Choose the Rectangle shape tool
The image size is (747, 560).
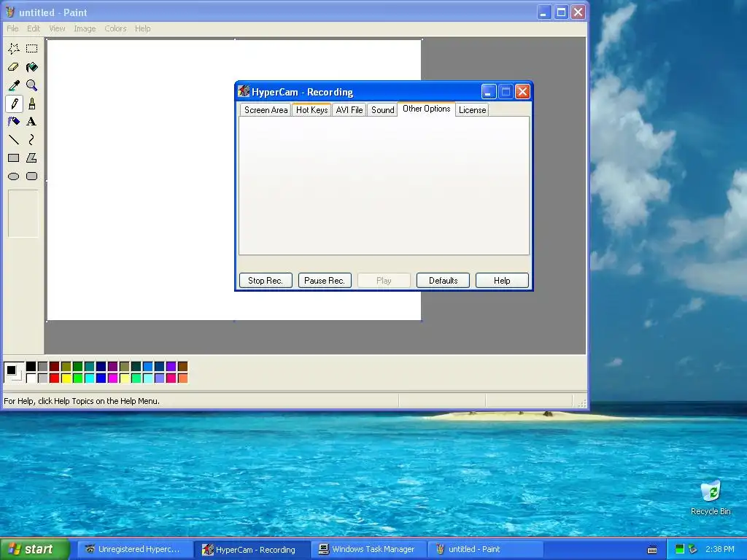(x=14, y=158)
